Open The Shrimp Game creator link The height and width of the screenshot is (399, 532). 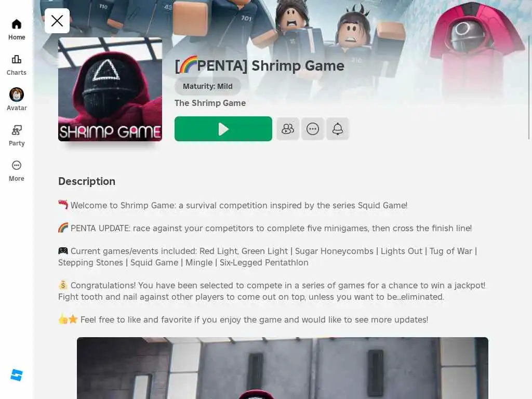click(210, 103)
